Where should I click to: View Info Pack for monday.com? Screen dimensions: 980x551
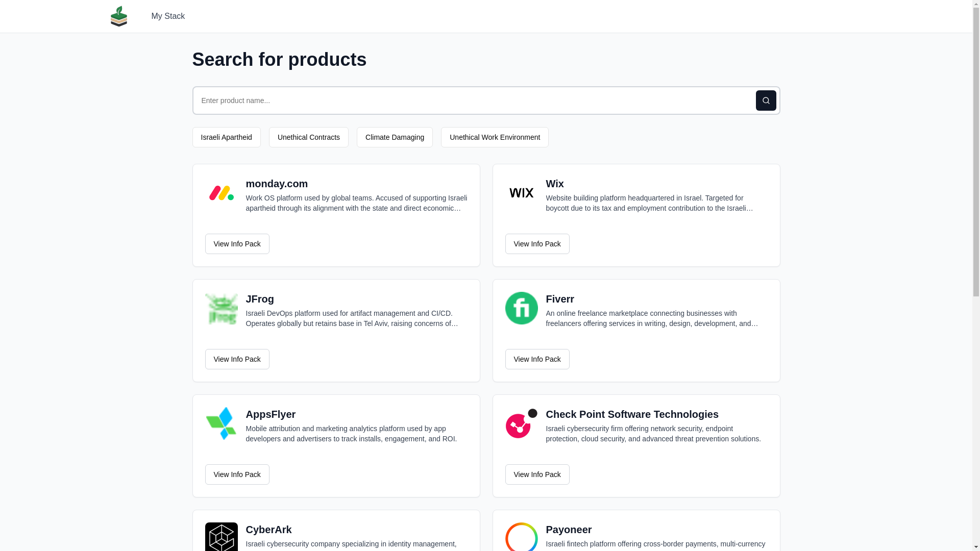click(x=237, y=244)
